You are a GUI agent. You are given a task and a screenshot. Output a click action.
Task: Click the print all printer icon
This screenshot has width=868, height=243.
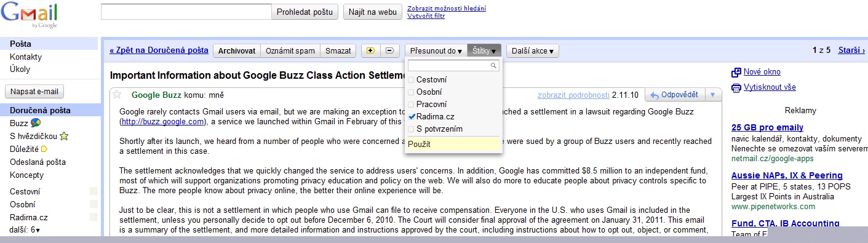[736, 88]
